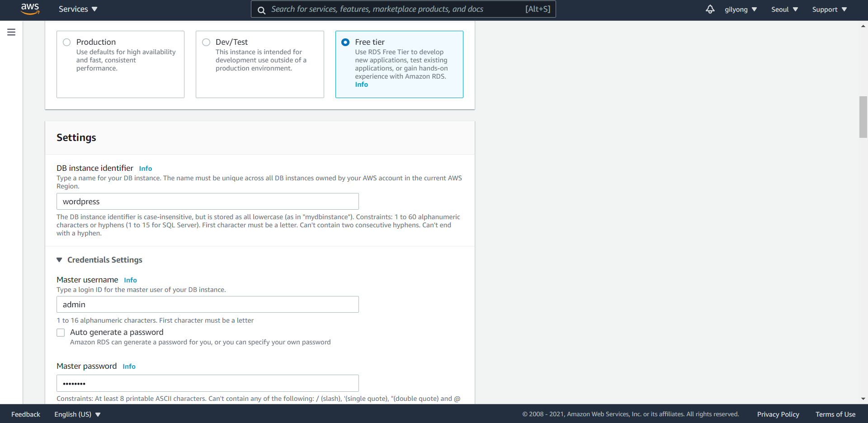
Task: Focus the AWS services search bar
Action: 403,9
